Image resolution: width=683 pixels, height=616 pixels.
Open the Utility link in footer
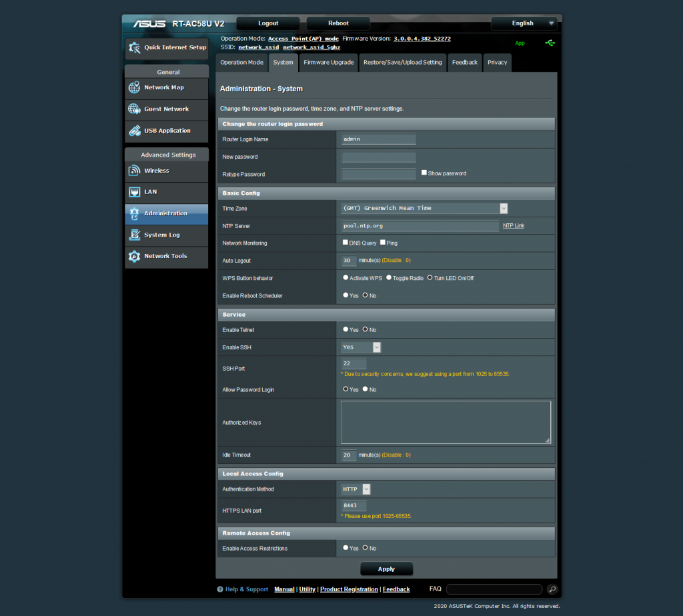[x=307, y=589]
